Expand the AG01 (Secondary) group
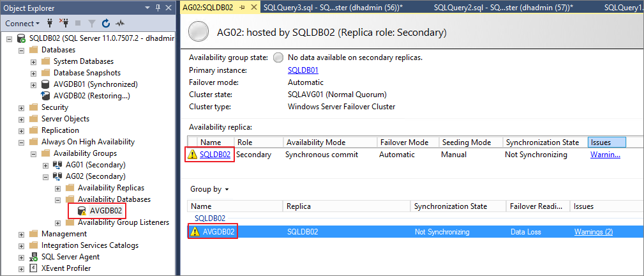 click(45, 165)
